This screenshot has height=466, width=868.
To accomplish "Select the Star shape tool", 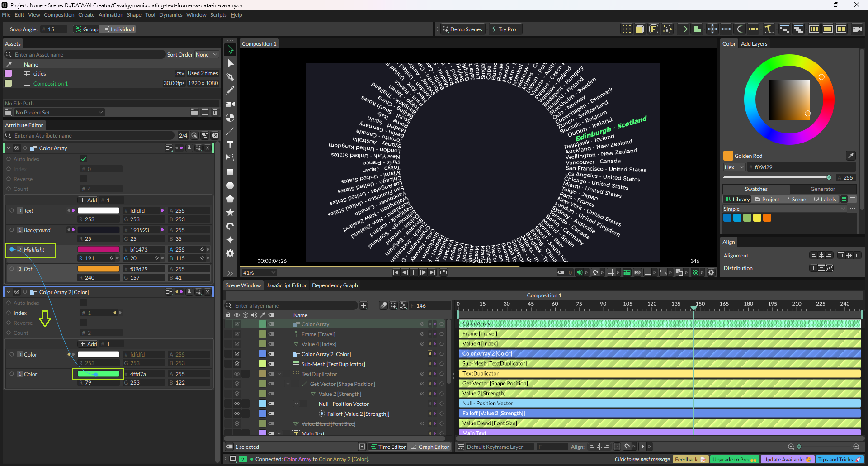I will [230, 212].
